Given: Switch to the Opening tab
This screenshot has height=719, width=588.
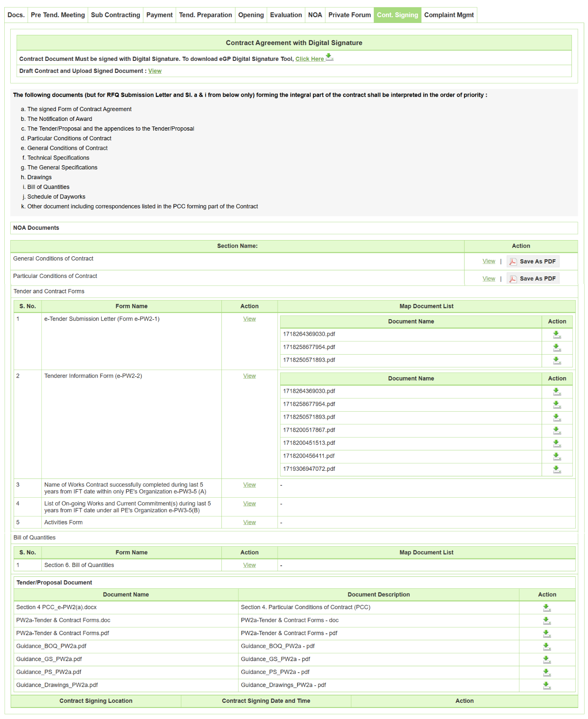Looking at the screenshot, I should pos(251,15).
